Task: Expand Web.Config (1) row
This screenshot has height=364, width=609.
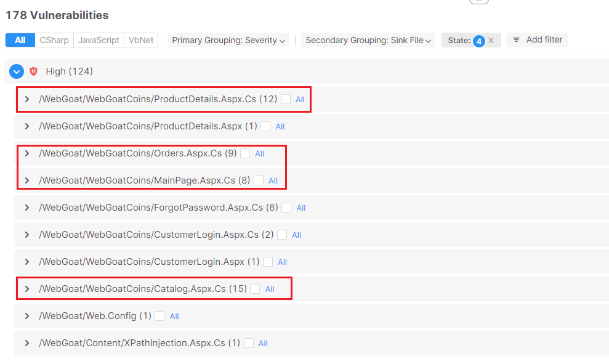Action: point(27,316)
